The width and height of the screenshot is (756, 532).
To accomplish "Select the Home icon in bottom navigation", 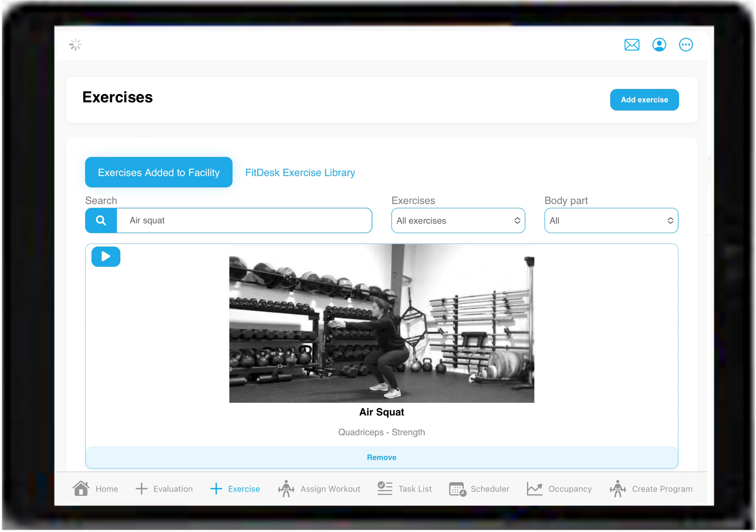I will pos(81,488).
